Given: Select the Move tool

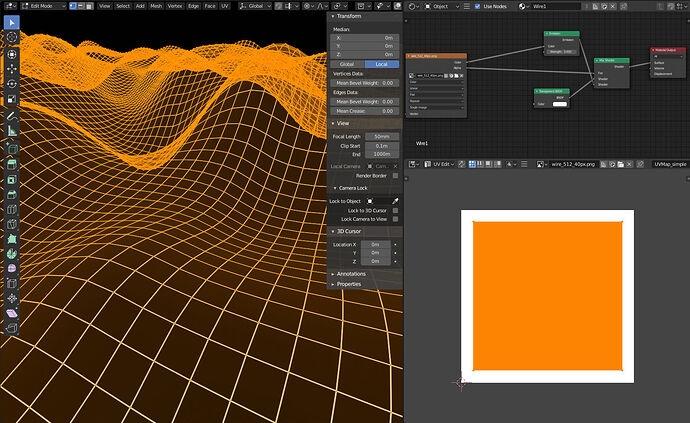Looking at the screenshot, I should pos(12,69).
